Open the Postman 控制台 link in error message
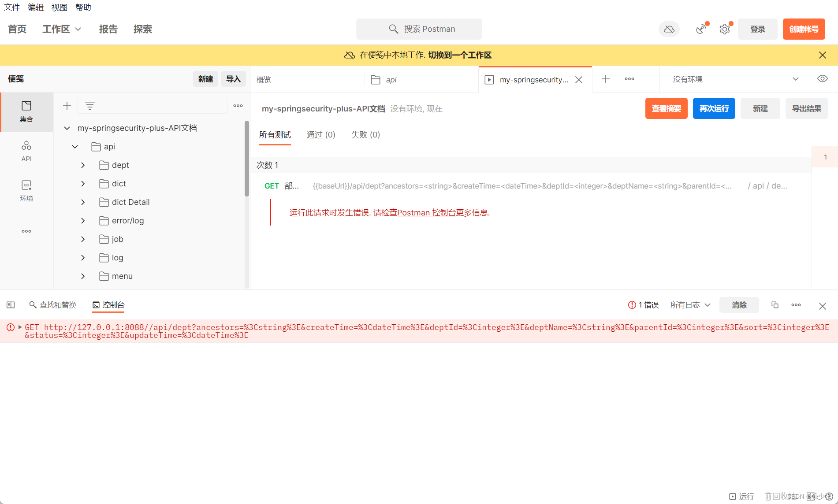 [x=426, y=213]
